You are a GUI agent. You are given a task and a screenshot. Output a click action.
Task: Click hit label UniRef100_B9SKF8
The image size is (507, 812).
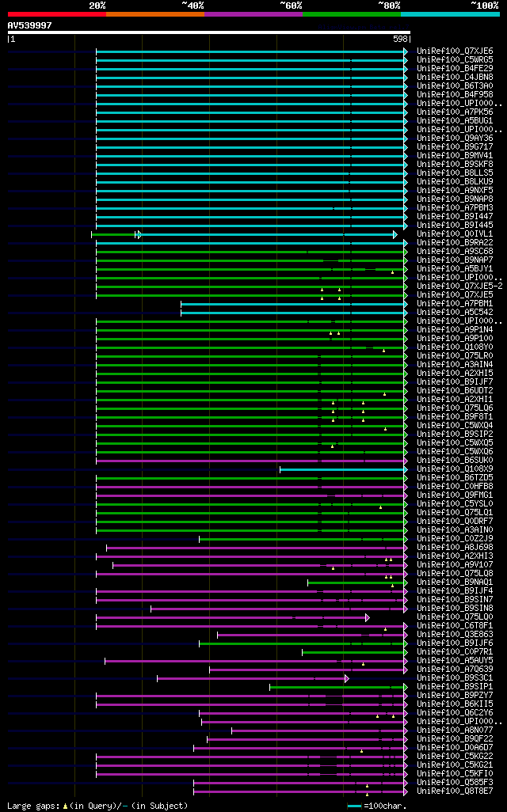[x=456, y=165]
